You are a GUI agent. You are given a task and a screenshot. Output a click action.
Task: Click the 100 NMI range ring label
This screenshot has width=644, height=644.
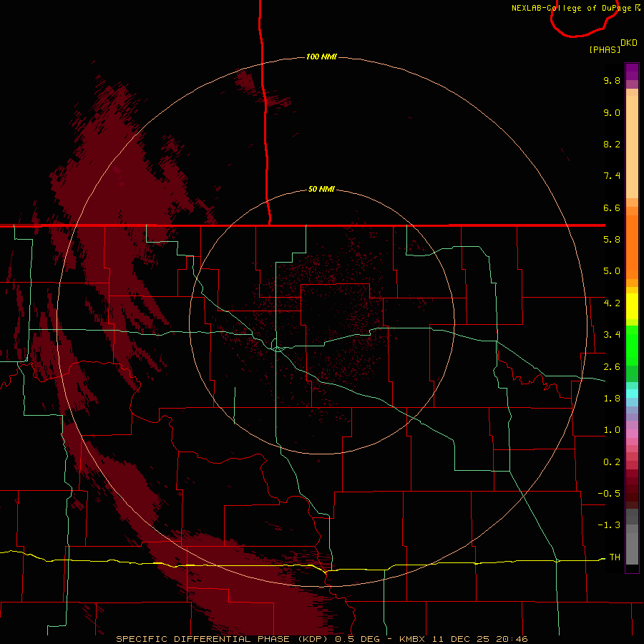pos(321,57)
